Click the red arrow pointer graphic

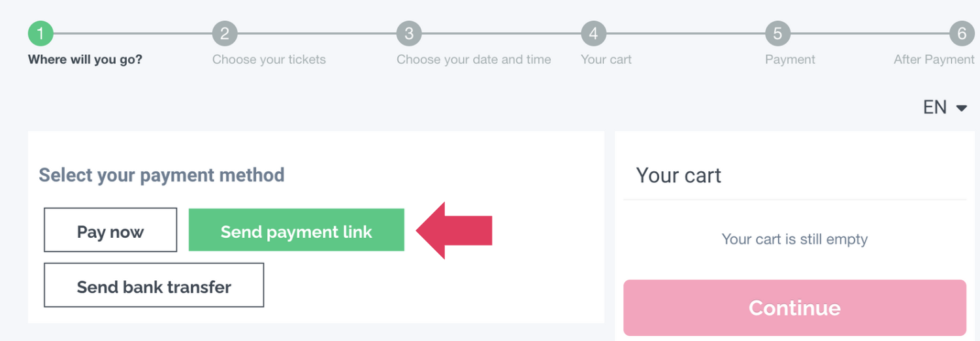[x=454, y=230]
